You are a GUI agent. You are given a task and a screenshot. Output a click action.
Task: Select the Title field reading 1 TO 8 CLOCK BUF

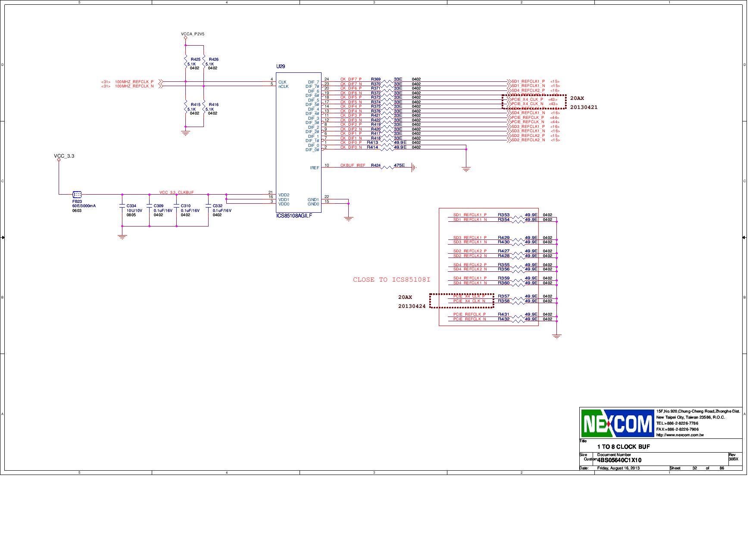point(625,447)
